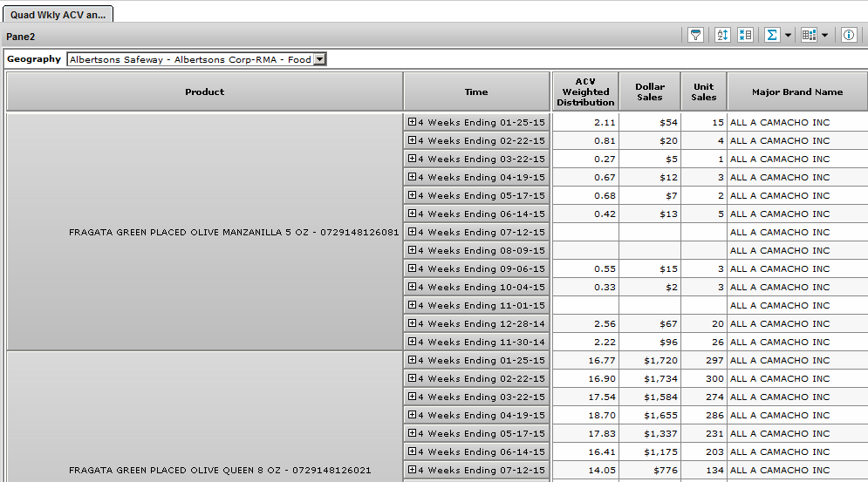Expand 4 Weeks Ending 07-12-15 for Manzanilla
This screenshot has height=482, width=868.
(412, 232)
